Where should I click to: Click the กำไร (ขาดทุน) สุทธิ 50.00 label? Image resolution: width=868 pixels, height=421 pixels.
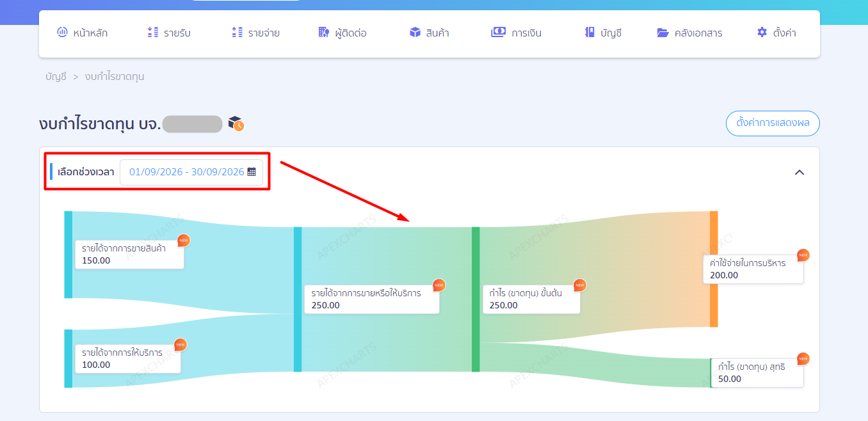[757, 373]
